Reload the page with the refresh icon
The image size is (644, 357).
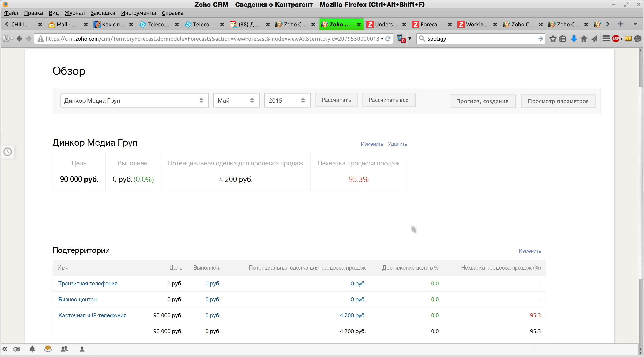click(388, 39)
